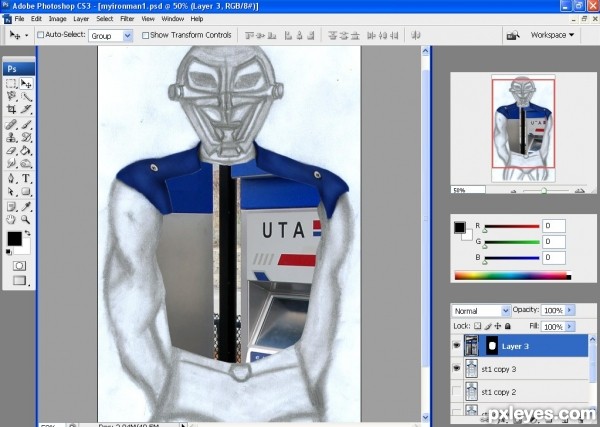This screenshot has height=427, width=600.
Task: Open the Image menu
Action: click(x=57, y=19)
